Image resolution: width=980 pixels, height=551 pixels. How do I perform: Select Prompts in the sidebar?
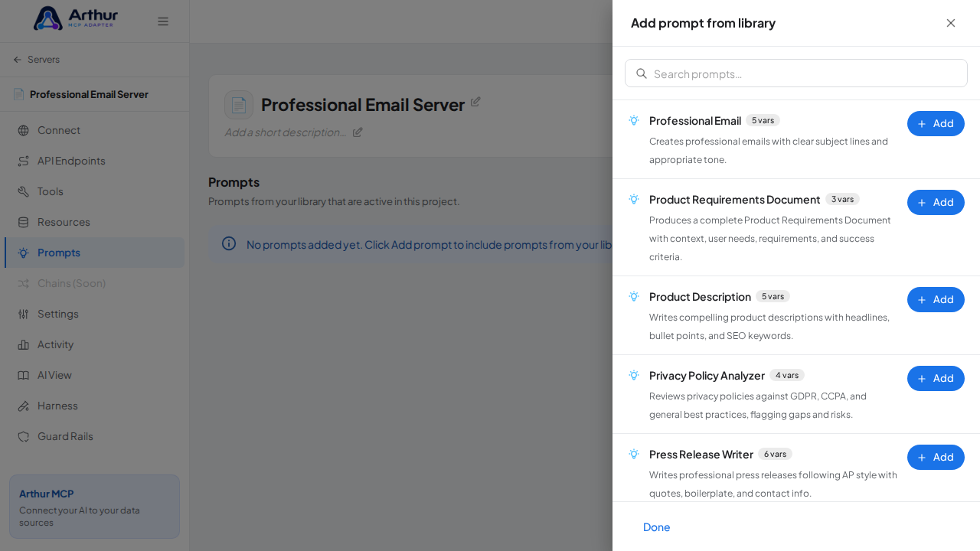click(x=94, y=253)
